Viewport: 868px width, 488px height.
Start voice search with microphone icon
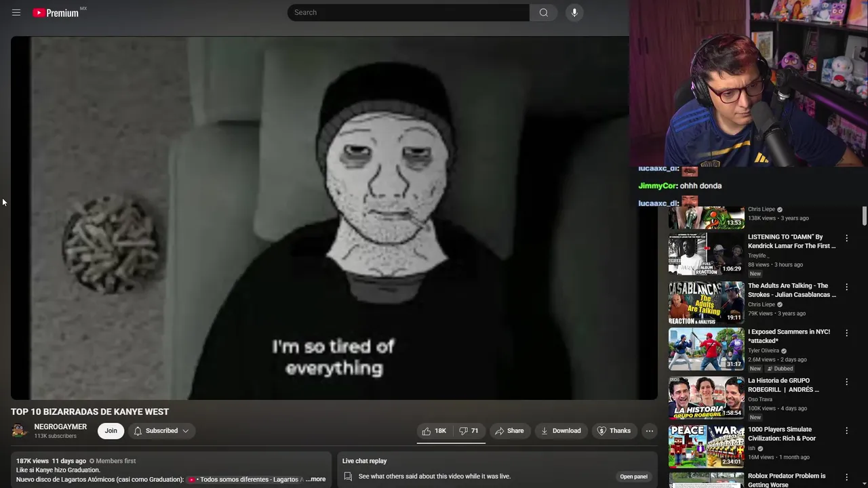pyautogui.click(x=574, y=12)
